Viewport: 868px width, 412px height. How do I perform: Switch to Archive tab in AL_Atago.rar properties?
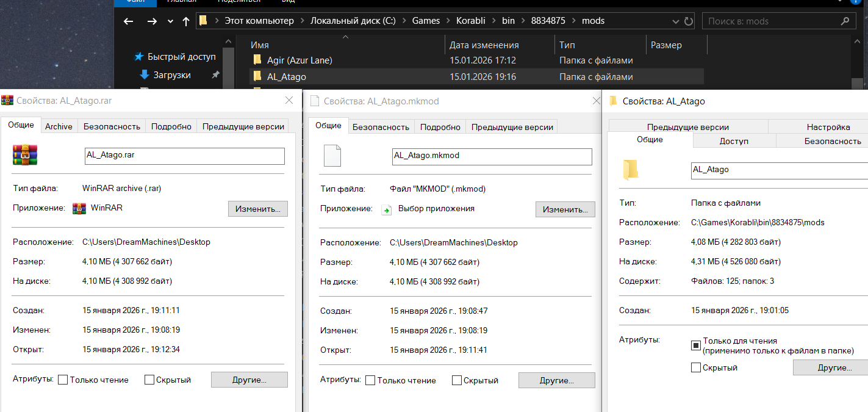(x=59, y=126)
